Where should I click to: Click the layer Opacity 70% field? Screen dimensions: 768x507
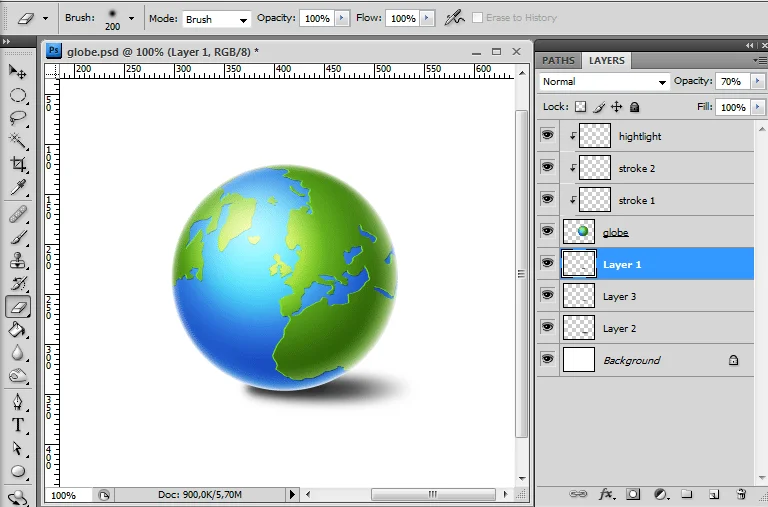pyautogui.click(x=733, y=81)
